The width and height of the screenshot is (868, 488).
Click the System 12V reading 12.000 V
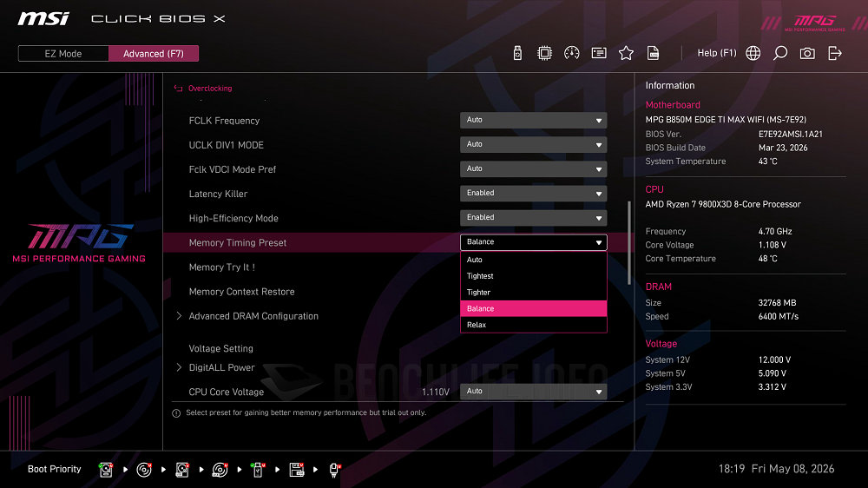point(774,360)
